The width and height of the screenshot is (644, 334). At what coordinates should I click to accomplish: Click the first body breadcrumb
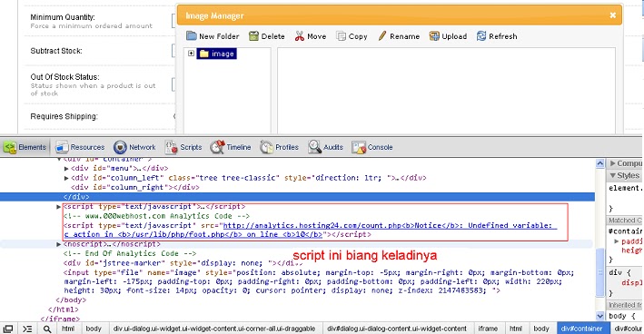point(94,329)
